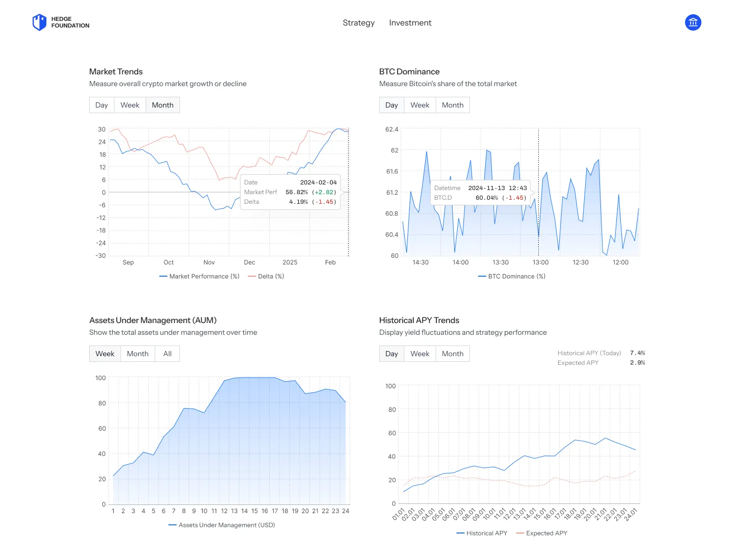Toggle the BTC Dominance (%) legend

tap(512, 276)
